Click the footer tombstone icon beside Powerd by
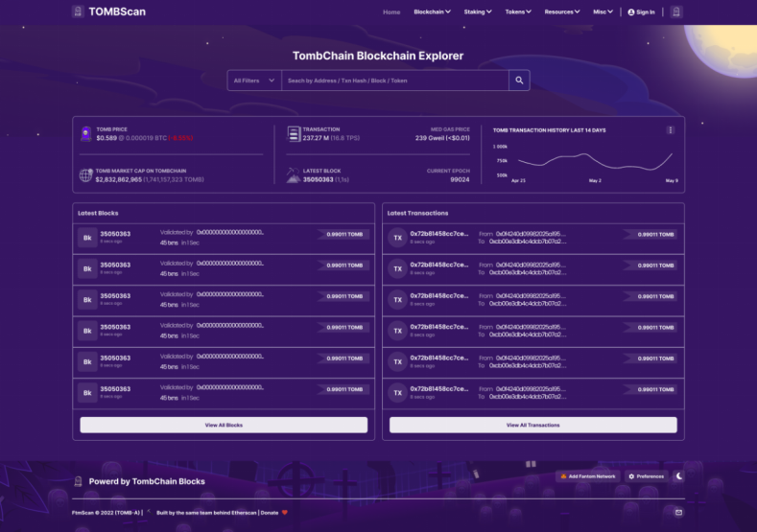Viewport: 757px width, 532px height. pyautogui.click(x=79, y=481)
